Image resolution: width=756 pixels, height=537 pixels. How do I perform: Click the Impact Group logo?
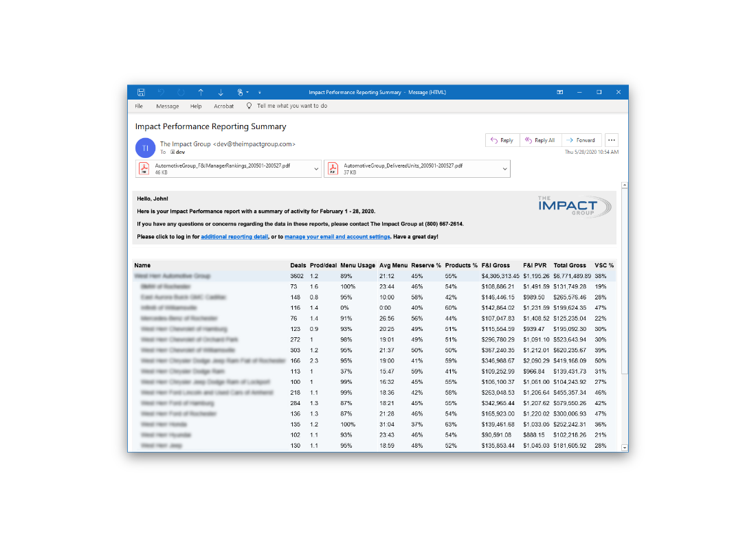pyautogui.click(x=575, y=206)
